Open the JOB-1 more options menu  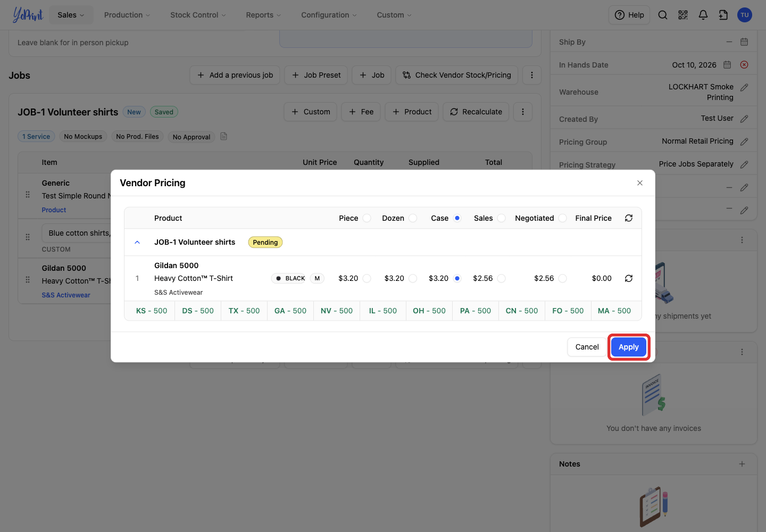523,112
